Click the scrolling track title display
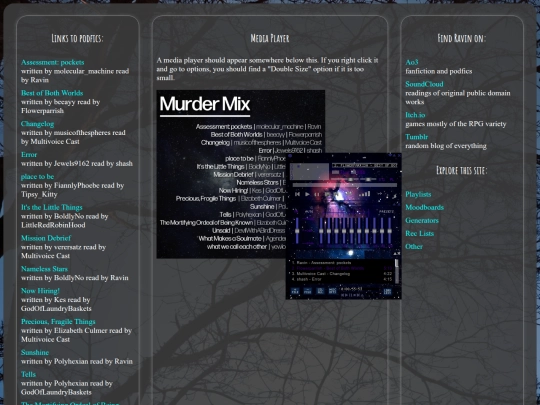The width and height of the screenshot is (540, 405). click(364, 165)
